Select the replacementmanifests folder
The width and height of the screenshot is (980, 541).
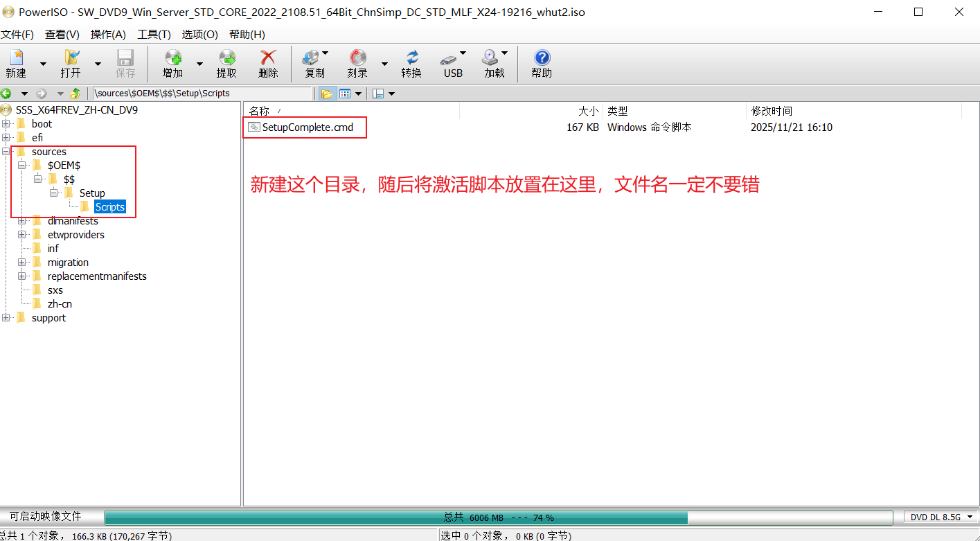[97, 276]
